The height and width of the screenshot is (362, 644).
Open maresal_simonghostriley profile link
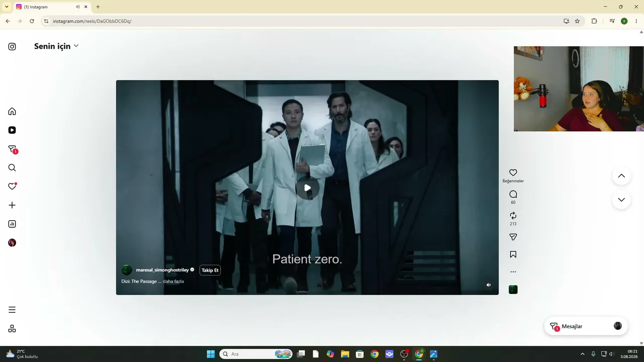point(162,270)
